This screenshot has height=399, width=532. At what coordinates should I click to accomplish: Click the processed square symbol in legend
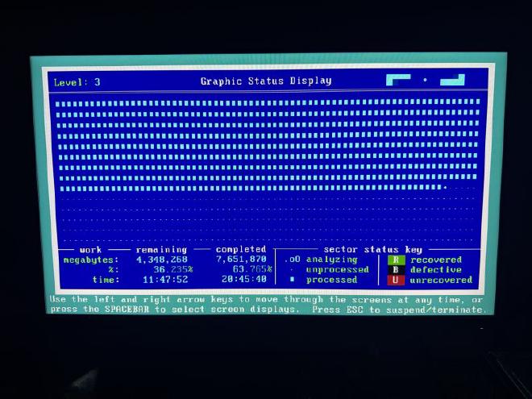click(x=292, y=280)
